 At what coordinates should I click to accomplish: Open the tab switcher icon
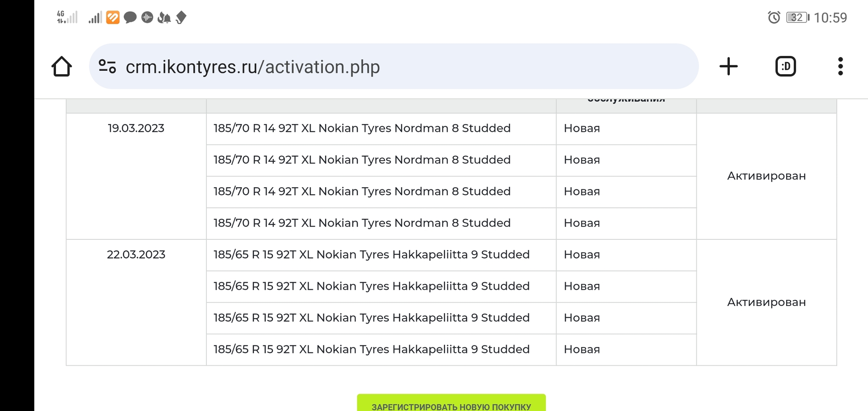785,67
